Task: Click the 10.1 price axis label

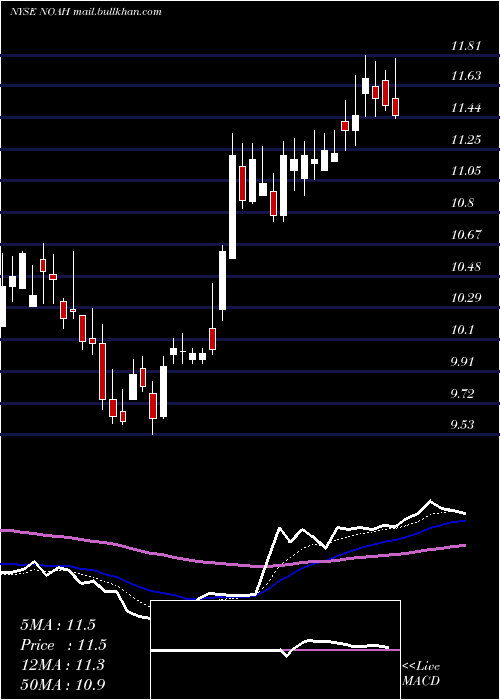Action: pos(462,330)
